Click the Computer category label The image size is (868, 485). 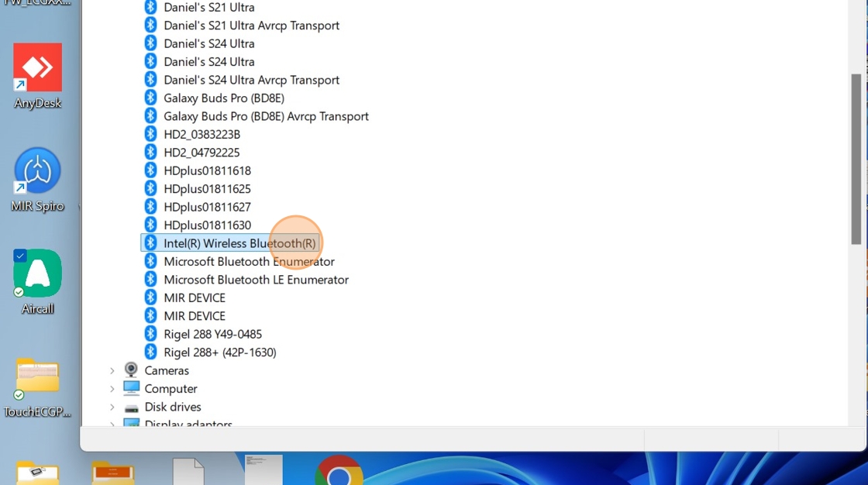[x=170, y=389]
